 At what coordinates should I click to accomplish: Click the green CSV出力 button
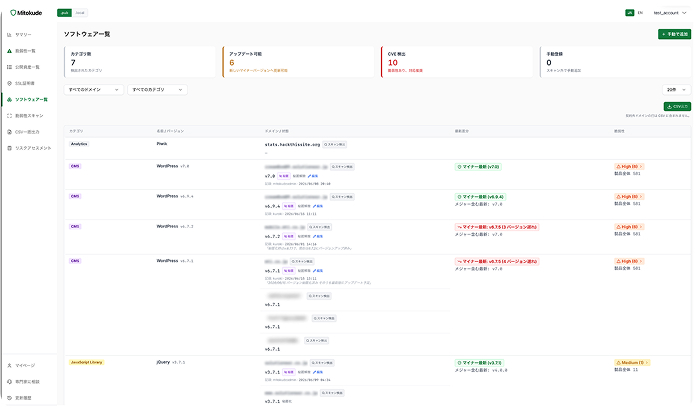pyautogui.click(x=677, y=107)
